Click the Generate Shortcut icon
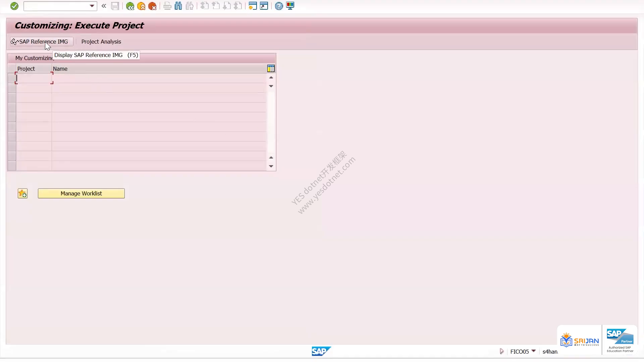 point(264,6)
